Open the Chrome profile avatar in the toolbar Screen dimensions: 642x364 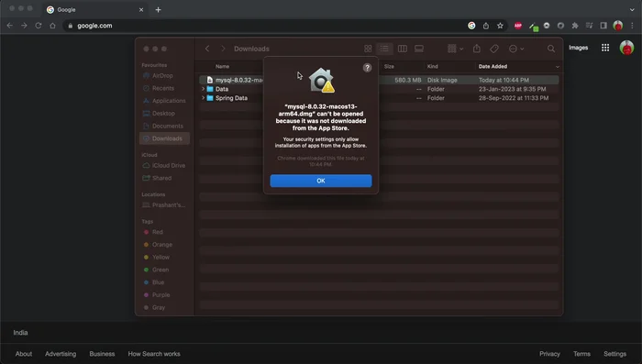tap(618, 26)
